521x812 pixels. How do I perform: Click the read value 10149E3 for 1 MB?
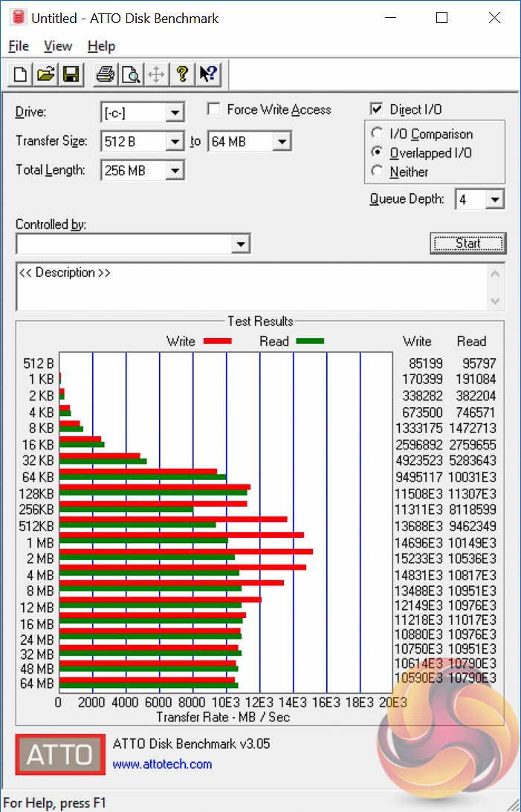[472, 543]
